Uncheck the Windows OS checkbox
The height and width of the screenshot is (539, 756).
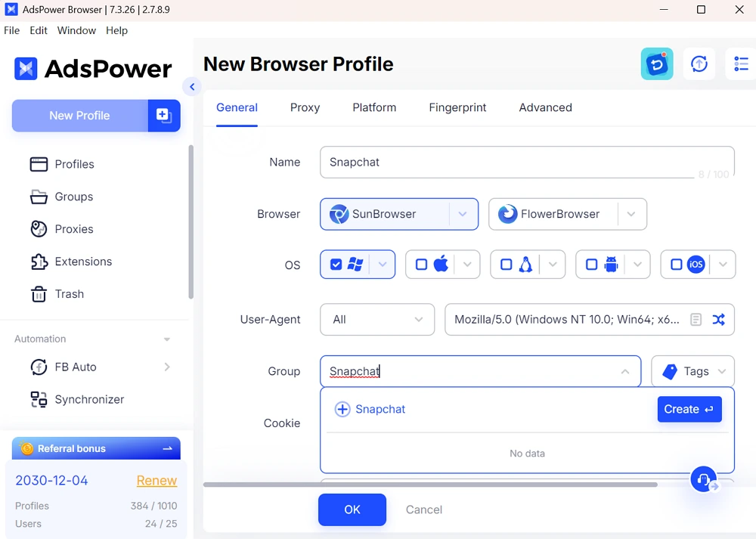coord(336,264)
